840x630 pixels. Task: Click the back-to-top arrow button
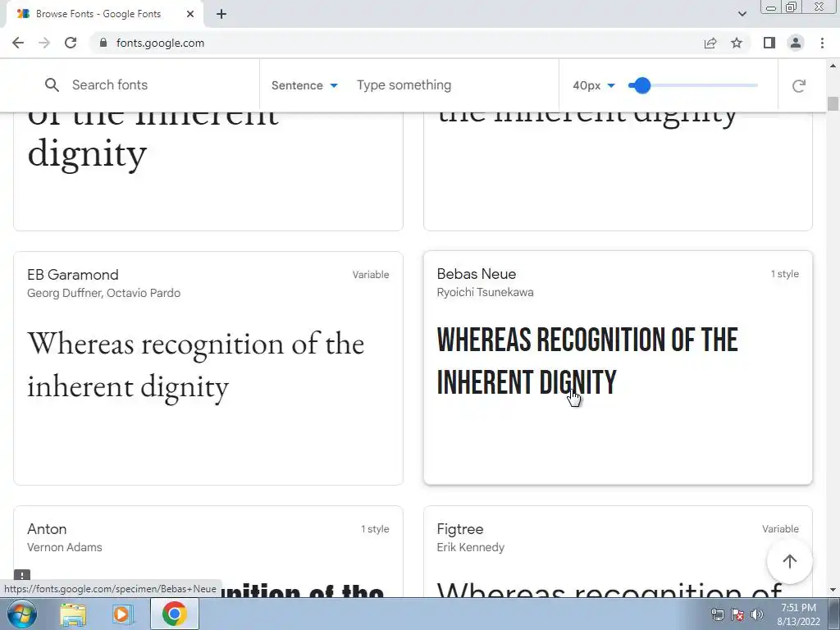[x=790, y=561]
